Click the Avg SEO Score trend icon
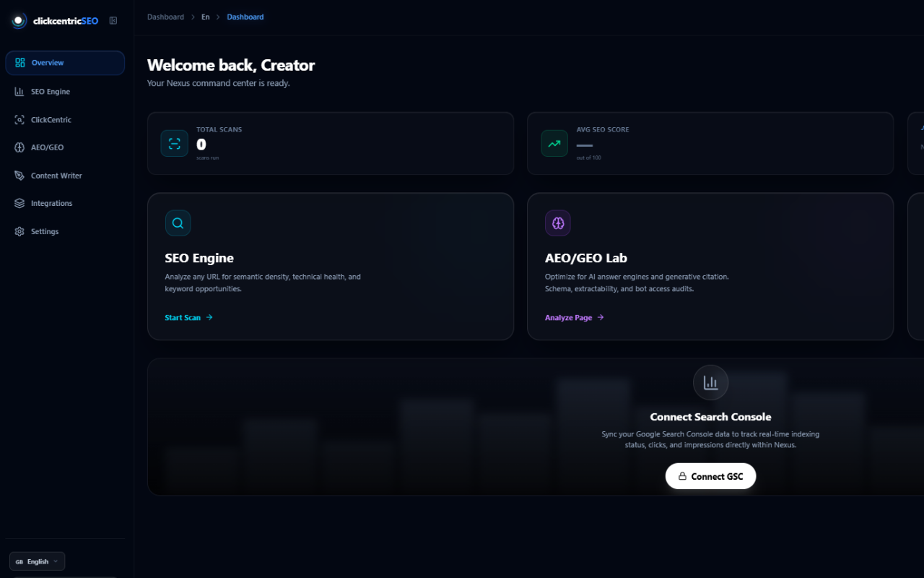 pos(554,143)
